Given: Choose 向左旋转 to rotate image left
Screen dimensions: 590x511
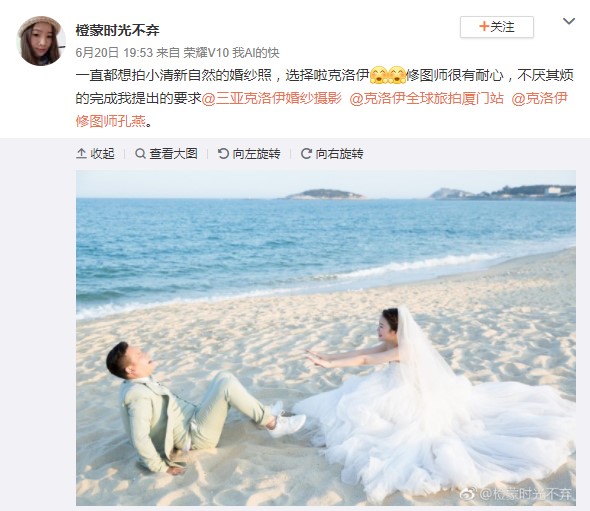Looking at the screenshot, I should [256, 154].
